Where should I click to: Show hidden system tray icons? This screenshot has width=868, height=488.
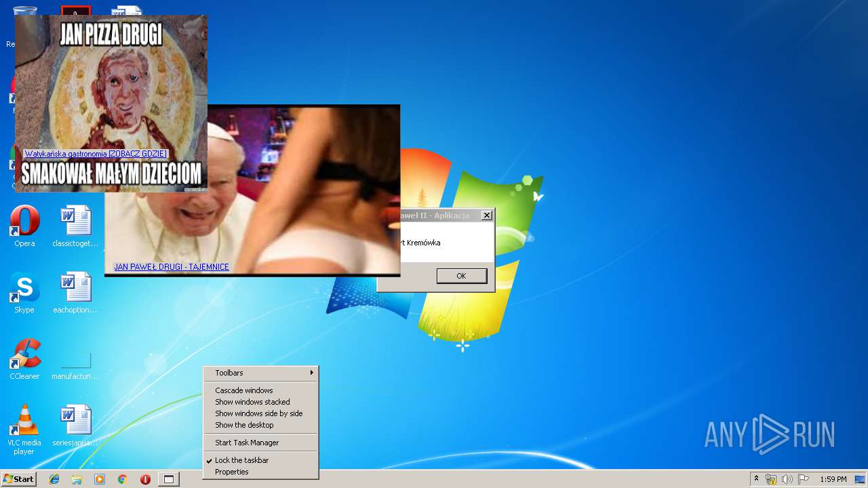[756, 479]
